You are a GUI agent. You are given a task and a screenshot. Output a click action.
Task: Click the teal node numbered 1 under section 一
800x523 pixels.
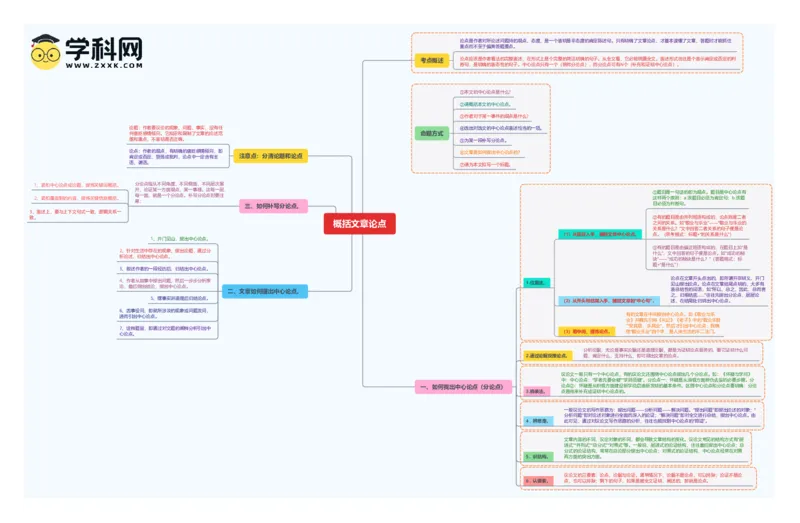coord(536,283)
